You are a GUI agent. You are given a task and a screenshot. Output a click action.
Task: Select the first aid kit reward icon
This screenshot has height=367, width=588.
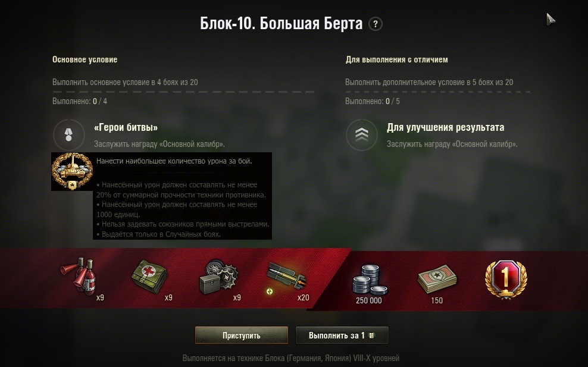(x=149, y=277)
